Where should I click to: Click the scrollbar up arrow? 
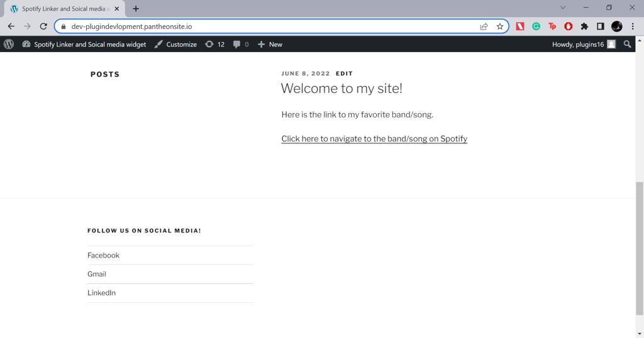(640, 41)
